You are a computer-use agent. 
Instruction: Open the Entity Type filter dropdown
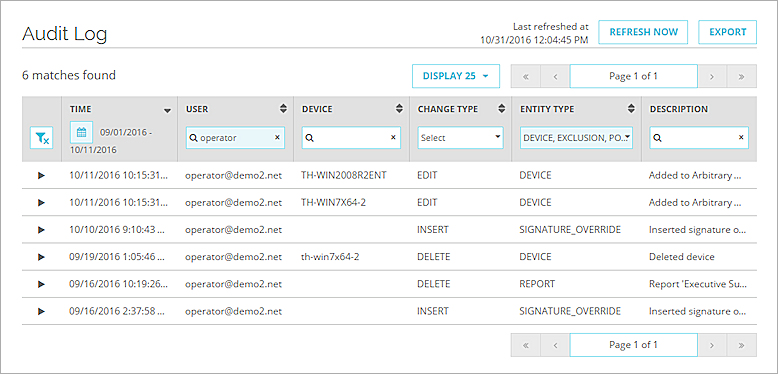click(577, 138)
